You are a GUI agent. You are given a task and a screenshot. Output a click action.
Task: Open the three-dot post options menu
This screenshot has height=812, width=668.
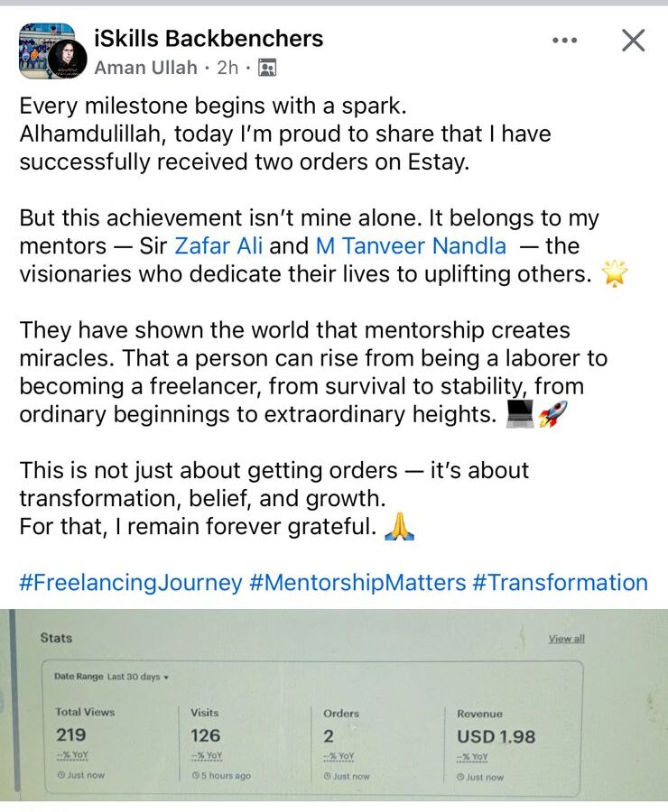(564, 41)
